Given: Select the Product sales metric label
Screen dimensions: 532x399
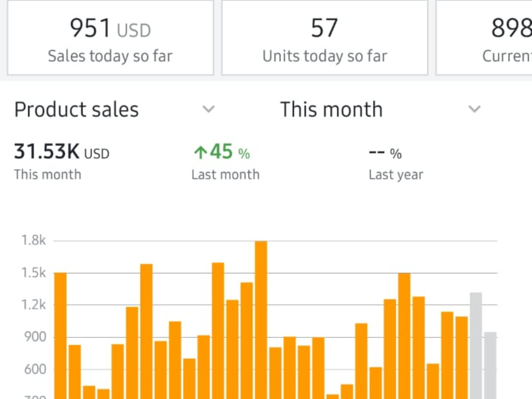Looking at the screenshot, I should point(77,110).
